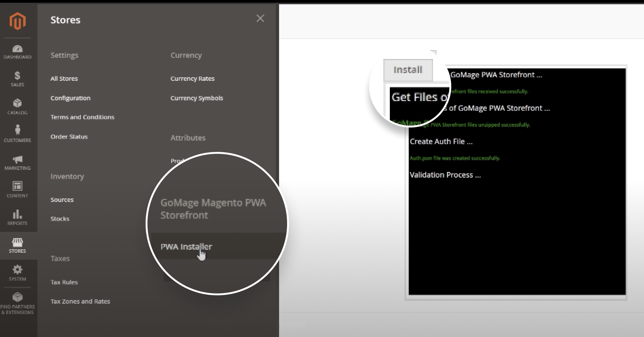644x337 pixels.
Task: Open Tax Rules
Action: [64, 282]
